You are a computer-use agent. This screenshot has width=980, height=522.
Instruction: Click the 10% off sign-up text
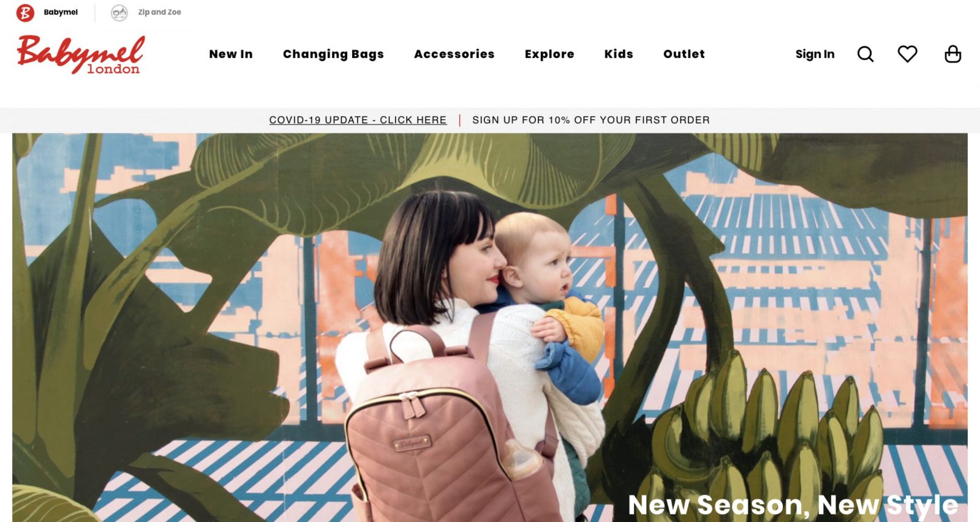pyautogui.click(x=591, y=120)
